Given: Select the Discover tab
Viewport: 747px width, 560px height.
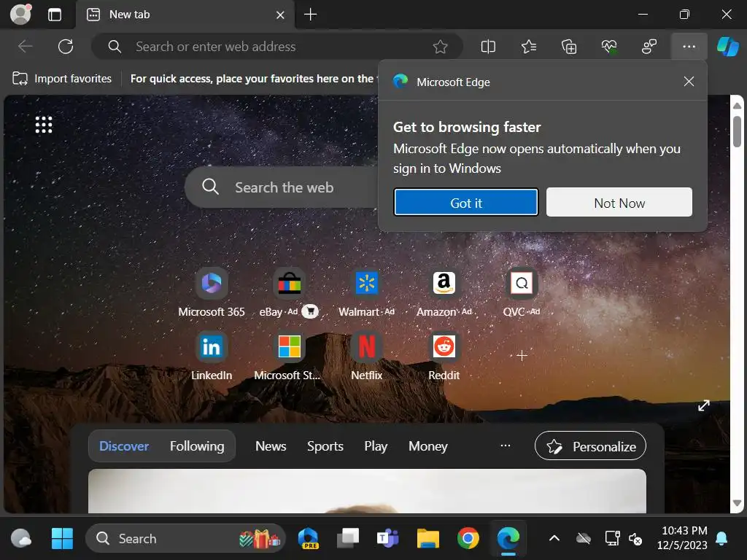Looking at the screenshot, I should pos(124,446).
